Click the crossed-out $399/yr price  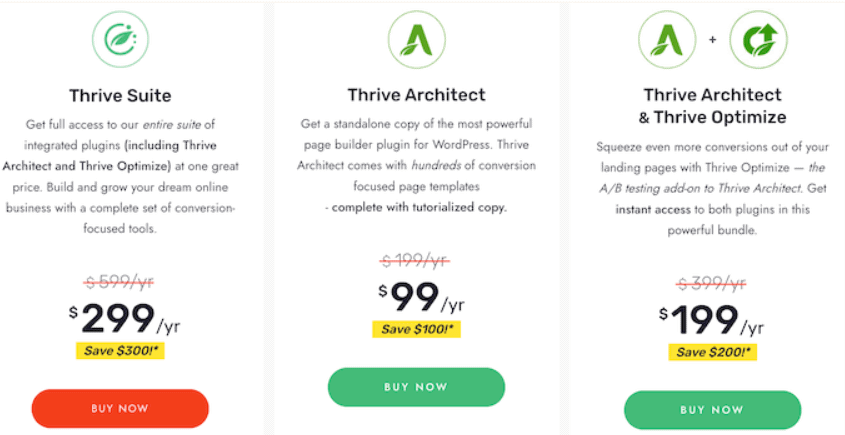[712, 284]
